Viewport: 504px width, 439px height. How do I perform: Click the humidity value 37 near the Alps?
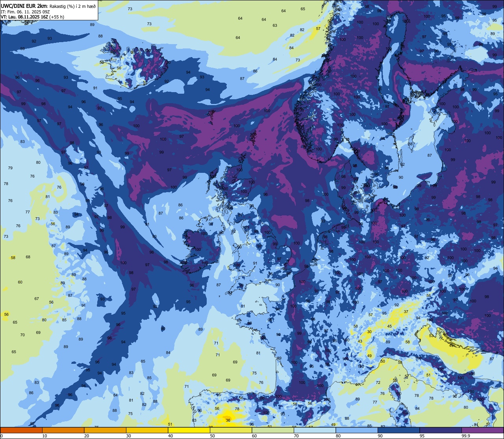click(x=406, y=311)
